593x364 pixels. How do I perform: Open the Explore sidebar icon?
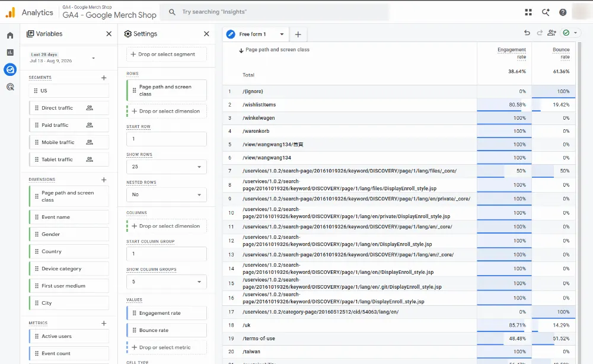pos(10,69)
